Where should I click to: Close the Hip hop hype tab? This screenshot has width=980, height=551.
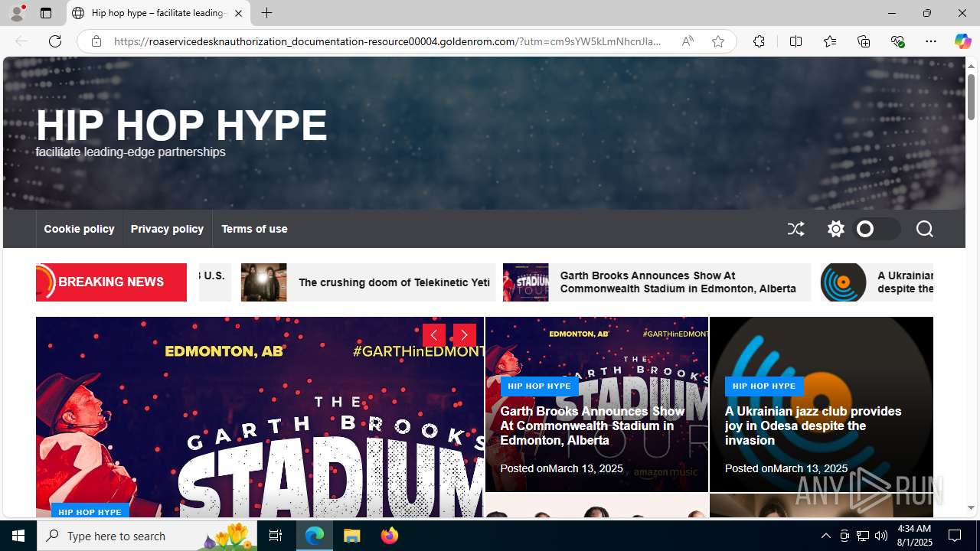pos(238,13)
